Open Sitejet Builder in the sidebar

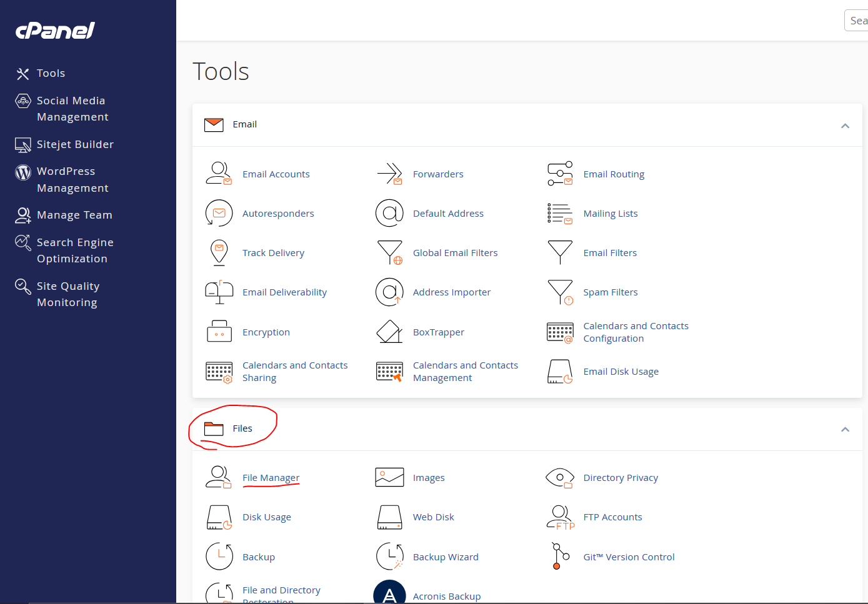coord(75,144)
